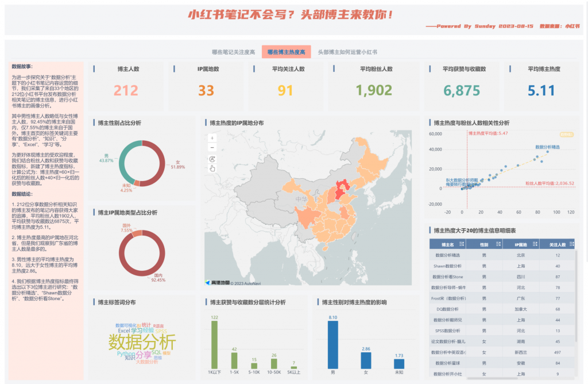Click the 10-50K bar labeled 26

coord(274,364)
